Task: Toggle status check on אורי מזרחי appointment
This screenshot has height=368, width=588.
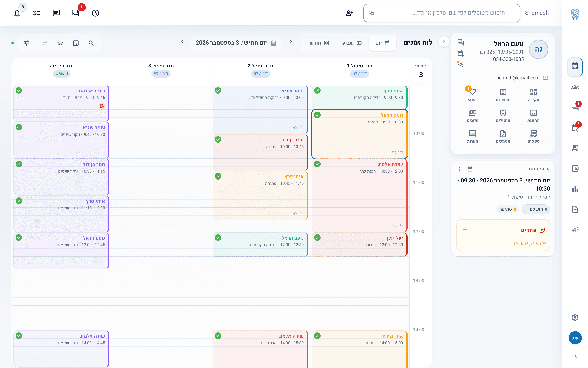Action: click(x=317, y=336)
